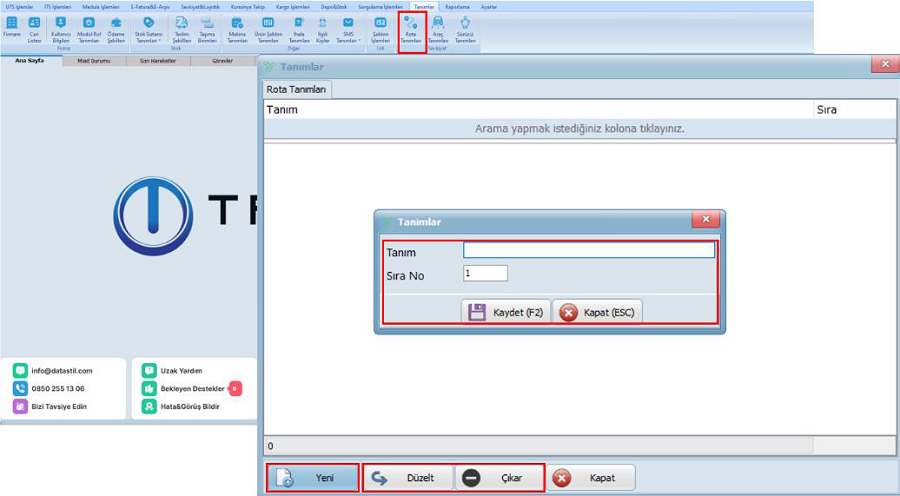Open Cari Listesi from the ribbon
Viewport: 900px width, 496px height.
point(34,29)
